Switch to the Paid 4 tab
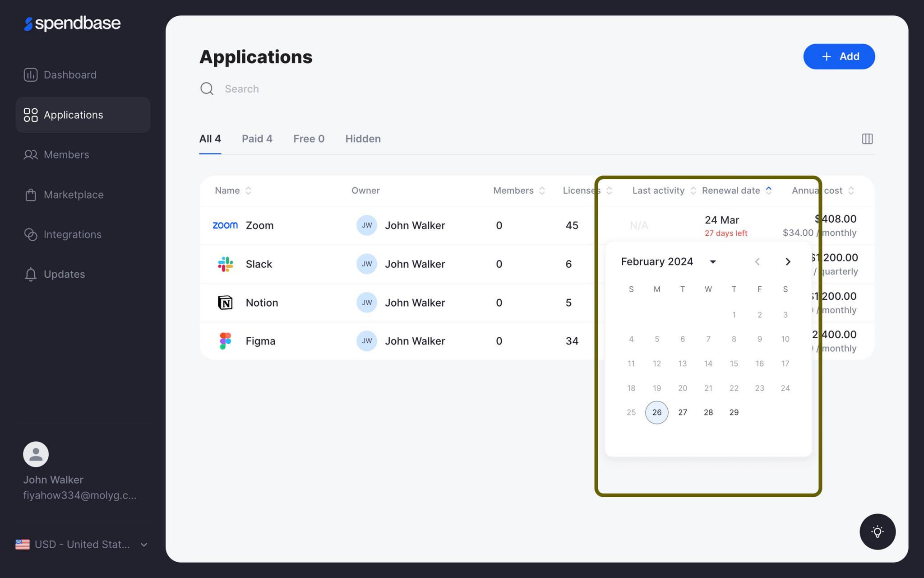The image size is (924, 578). (x=257, y=139)
